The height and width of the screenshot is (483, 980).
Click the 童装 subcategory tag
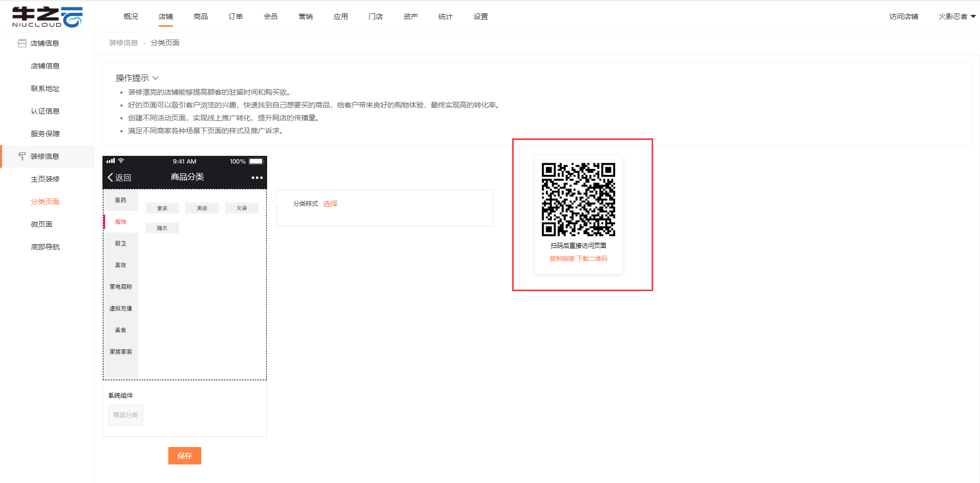(x=162, y=208)
